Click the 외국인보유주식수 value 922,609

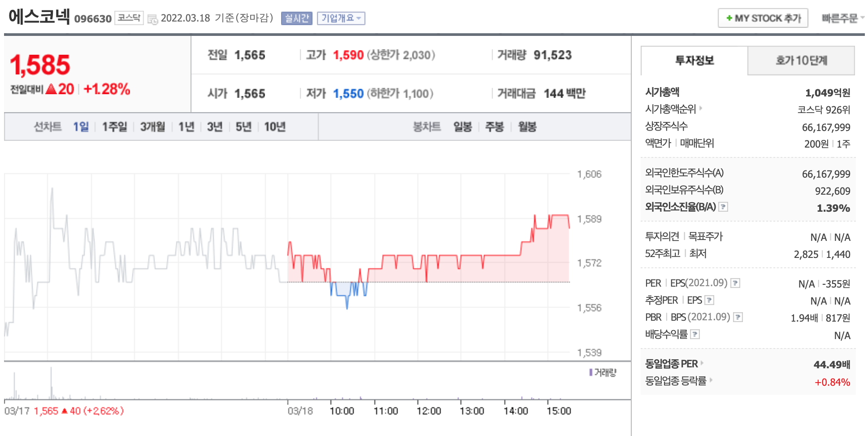tap(833, 191)
